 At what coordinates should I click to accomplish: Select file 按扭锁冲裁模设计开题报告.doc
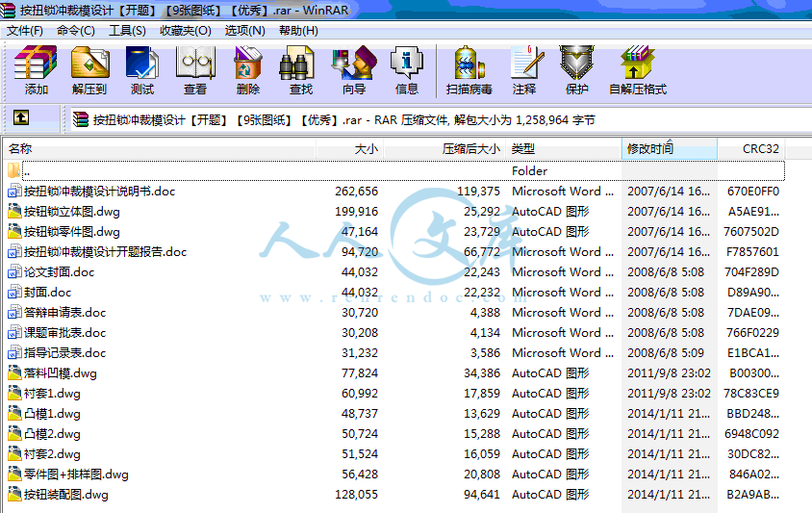pyautogui.click(x=105, y=252)
